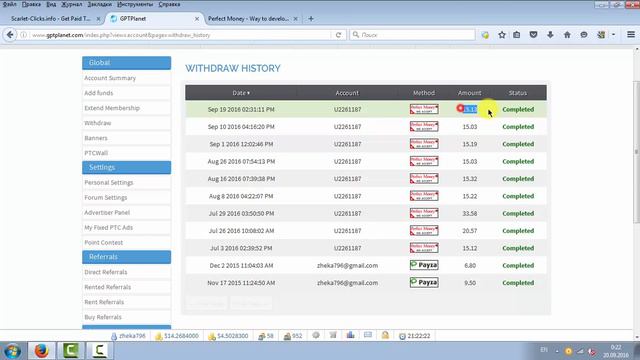Open the Правка menu
The width and height of the screenshot is (640, 360).
31,4
